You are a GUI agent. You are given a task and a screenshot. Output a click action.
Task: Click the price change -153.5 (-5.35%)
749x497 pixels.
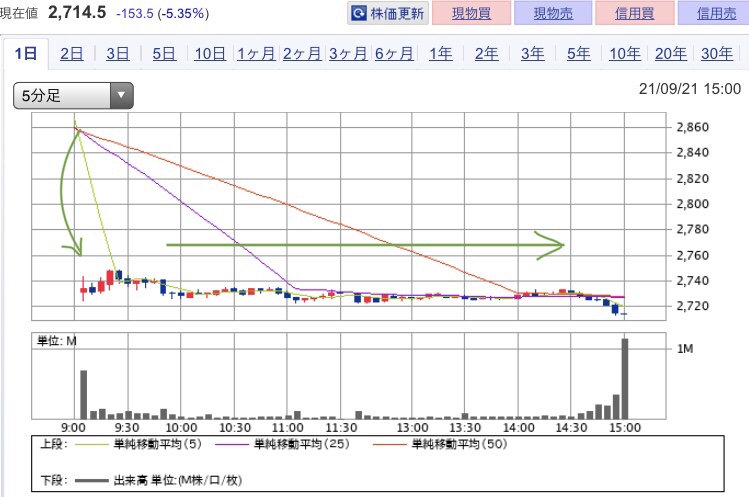(x=163, y=13)
